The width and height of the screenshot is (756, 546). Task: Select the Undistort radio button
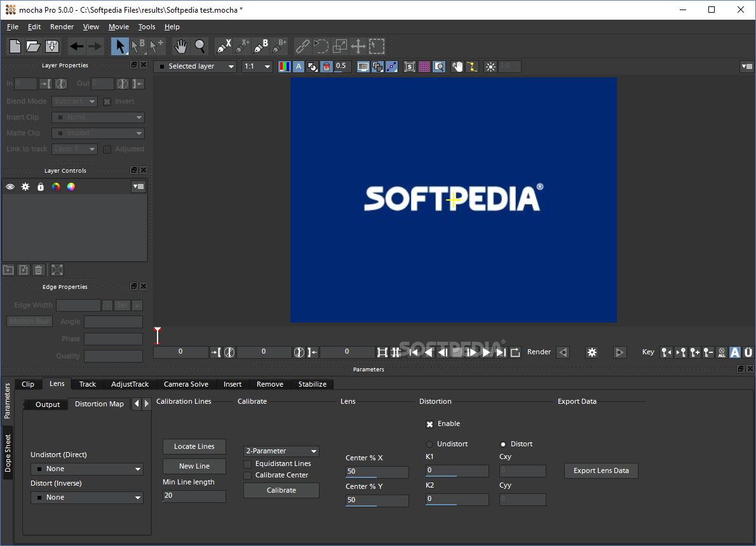[429, 444]
